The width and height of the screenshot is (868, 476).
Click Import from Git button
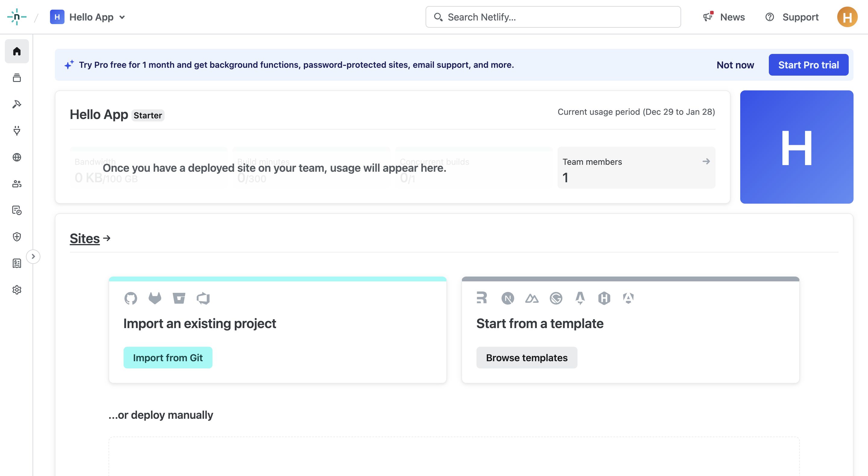pyautogui.click(x=168, y=358)
